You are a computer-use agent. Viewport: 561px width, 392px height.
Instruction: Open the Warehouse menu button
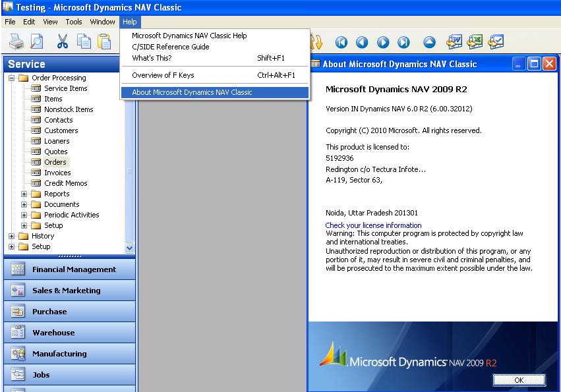(x=69, y=333)
